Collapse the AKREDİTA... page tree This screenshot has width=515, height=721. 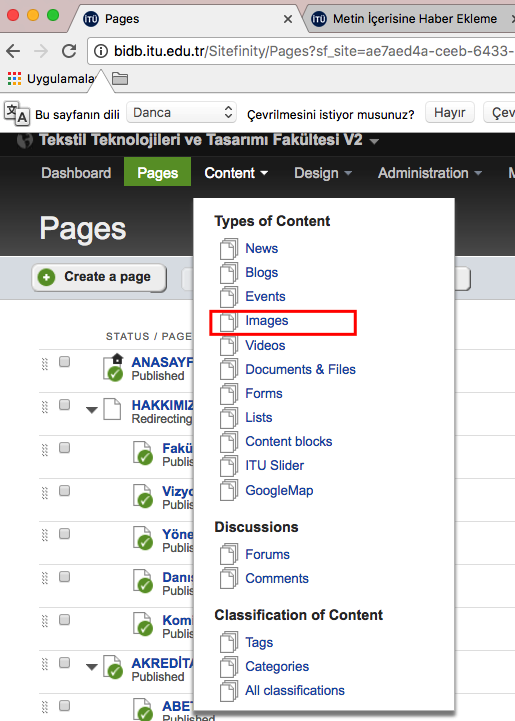92,667
